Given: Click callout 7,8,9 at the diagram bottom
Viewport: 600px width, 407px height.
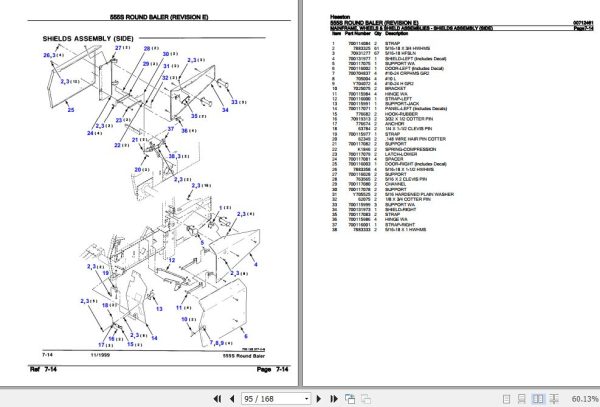Looking at the screenshot, I should pyautogui.click(x=221, y=343).
